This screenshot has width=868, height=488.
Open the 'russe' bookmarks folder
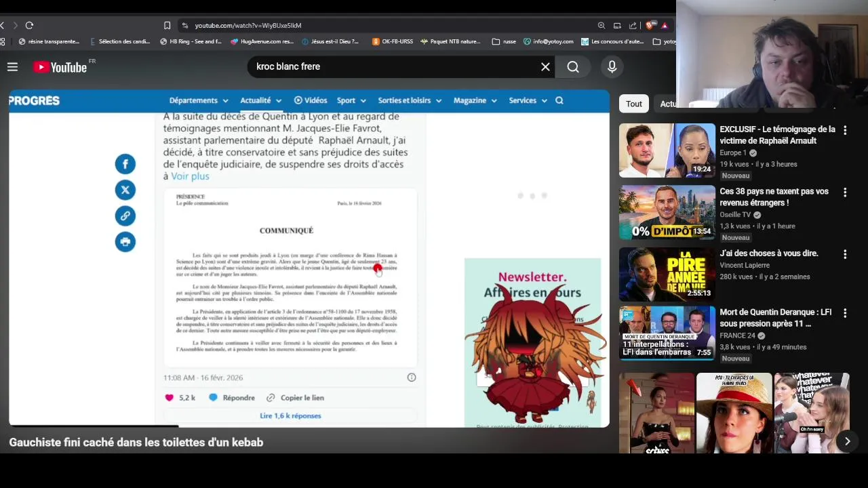(505, 41)
